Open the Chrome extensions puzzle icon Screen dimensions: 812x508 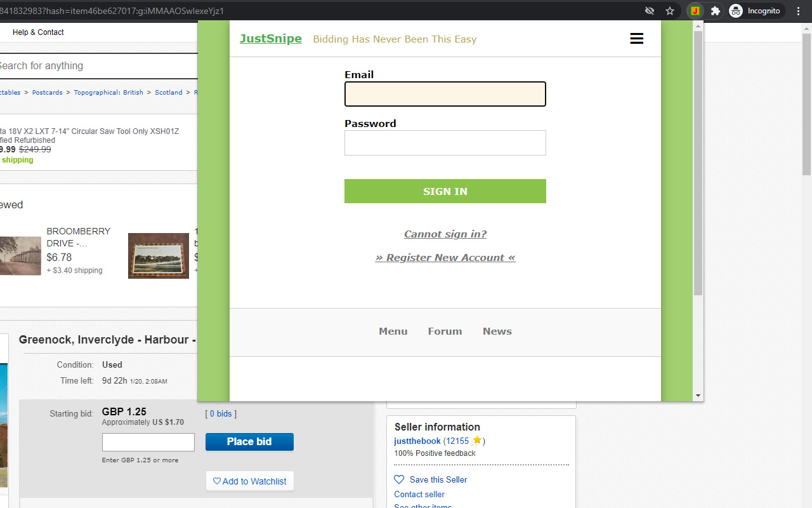pos(716,11)
